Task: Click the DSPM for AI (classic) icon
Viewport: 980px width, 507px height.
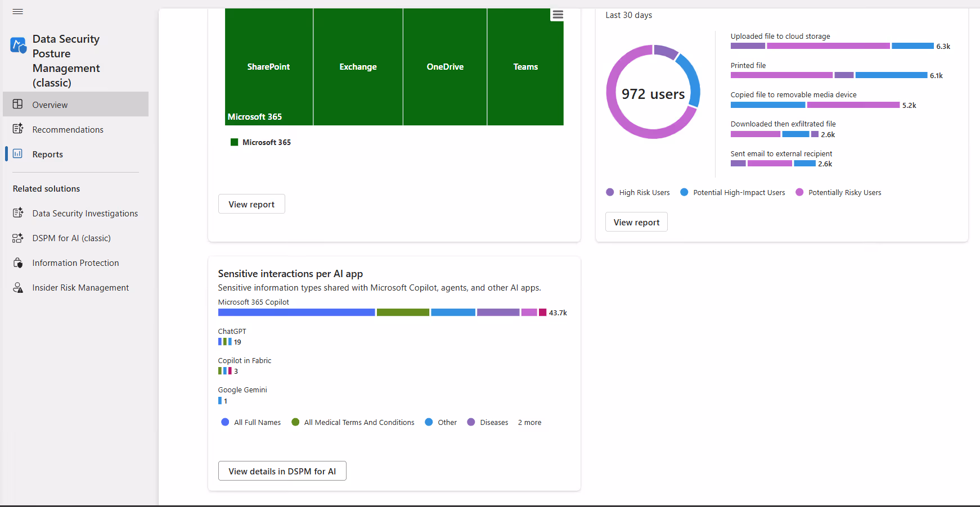Action: [18, 238]
